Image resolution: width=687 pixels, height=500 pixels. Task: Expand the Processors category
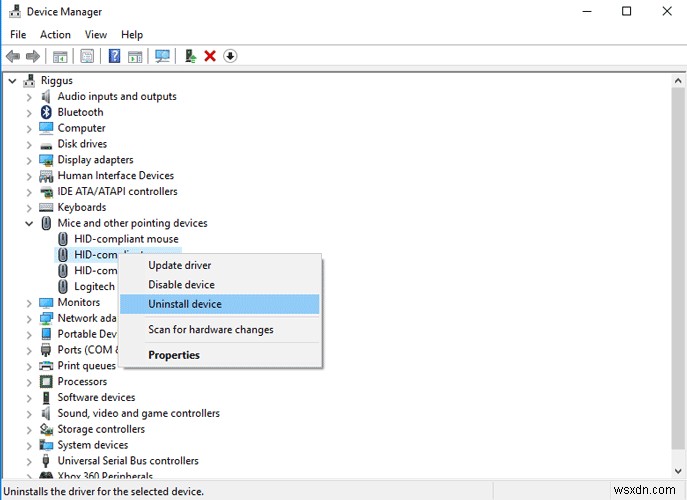(x=29, y=382)
